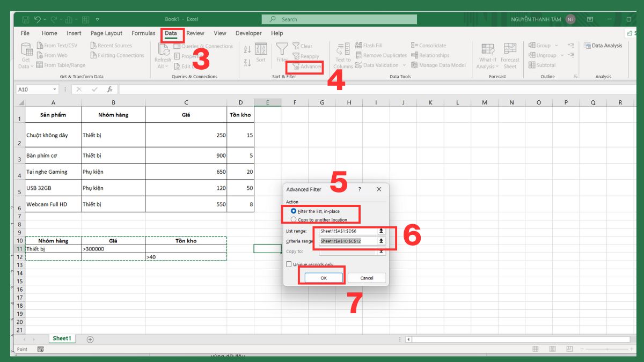Enable the Unique records only checkbox
644x362 pixels.
click(289, 264)
